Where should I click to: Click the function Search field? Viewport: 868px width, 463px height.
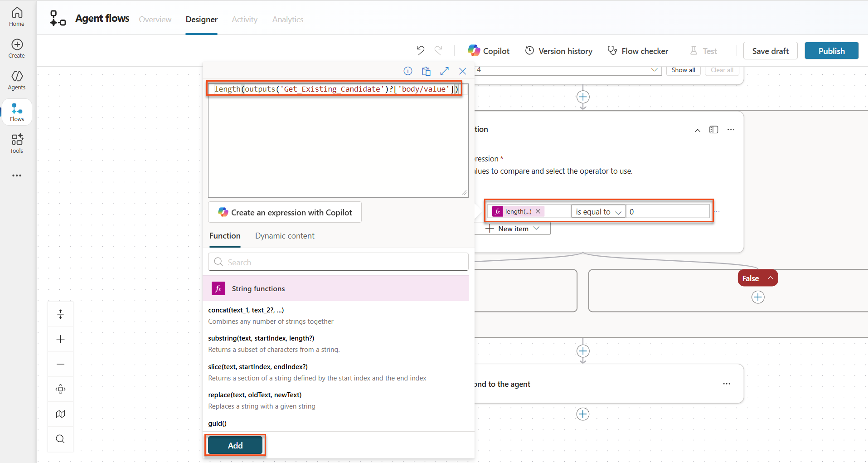click(338, 262)
